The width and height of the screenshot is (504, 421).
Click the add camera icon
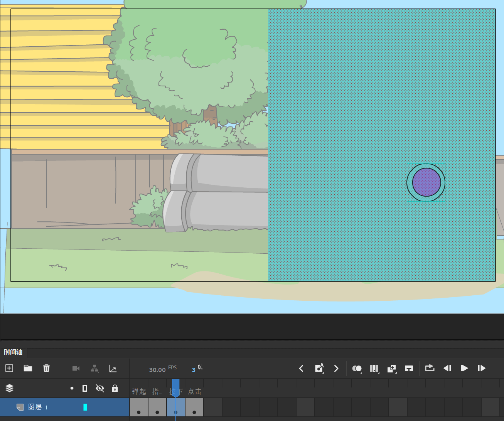click(x=76, y=369)
